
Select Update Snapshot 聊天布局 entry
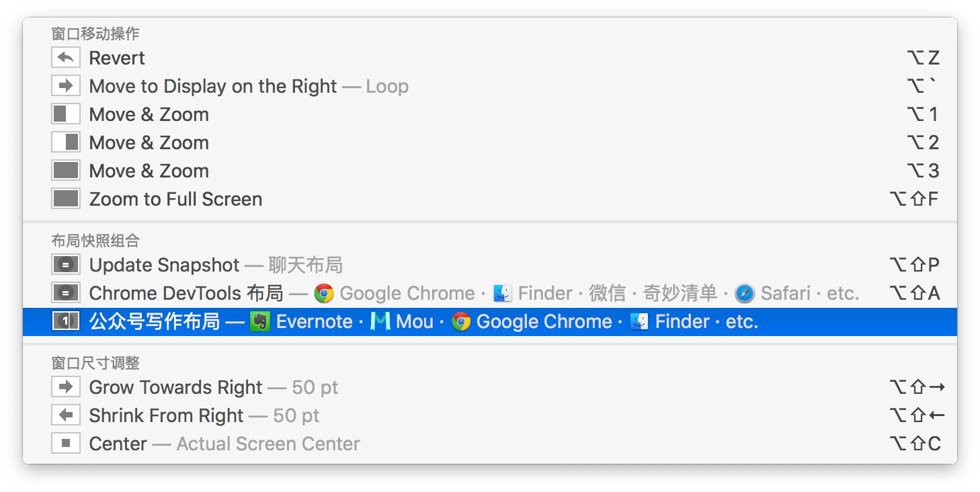click(x=216, y=265)
